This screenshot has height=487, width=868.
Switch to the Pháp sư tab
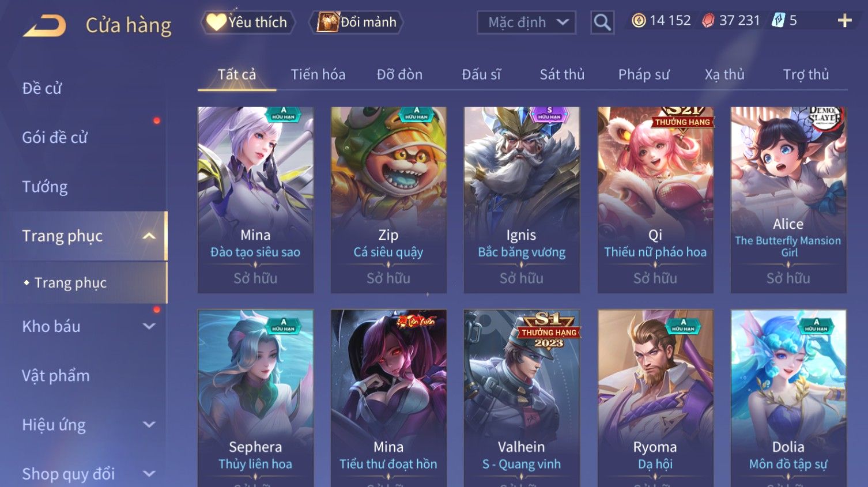[644, 74]
